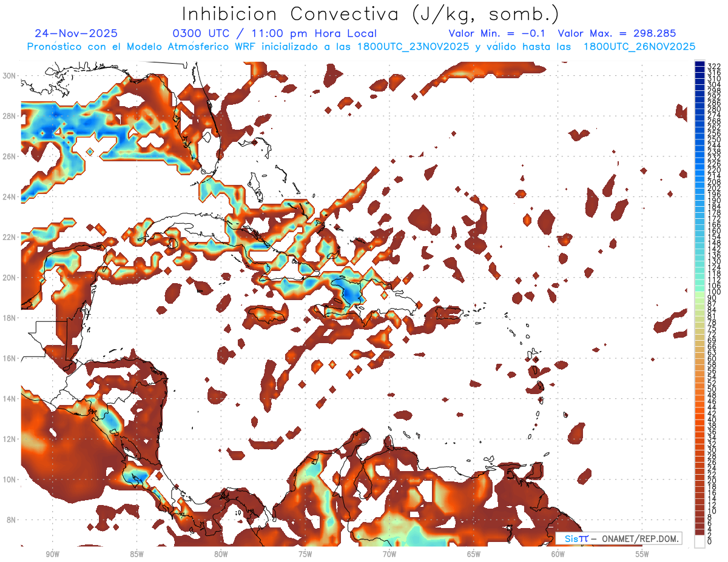Click the '60W' longitude label
This screenshot has height=562, width=728.
point(558,554)
